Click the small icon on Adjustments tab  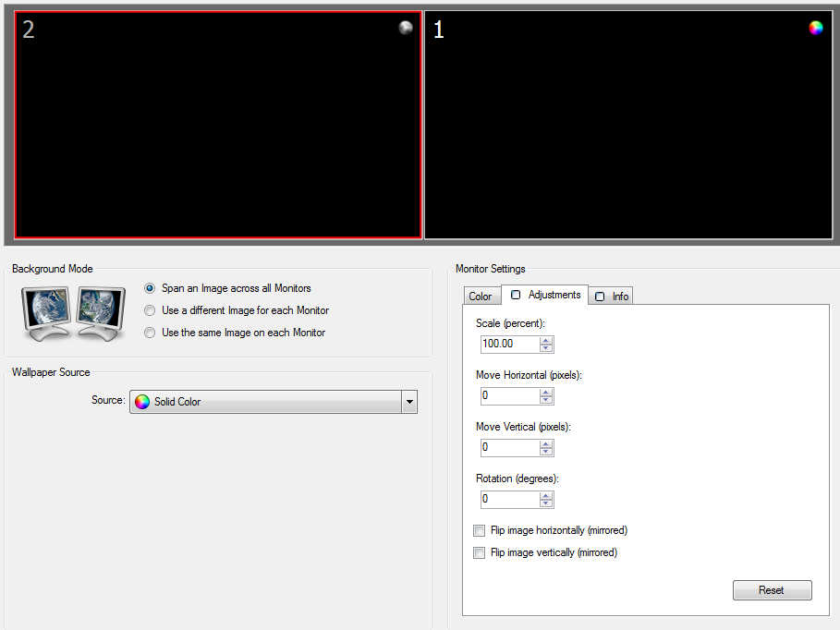tap(516, 295)
